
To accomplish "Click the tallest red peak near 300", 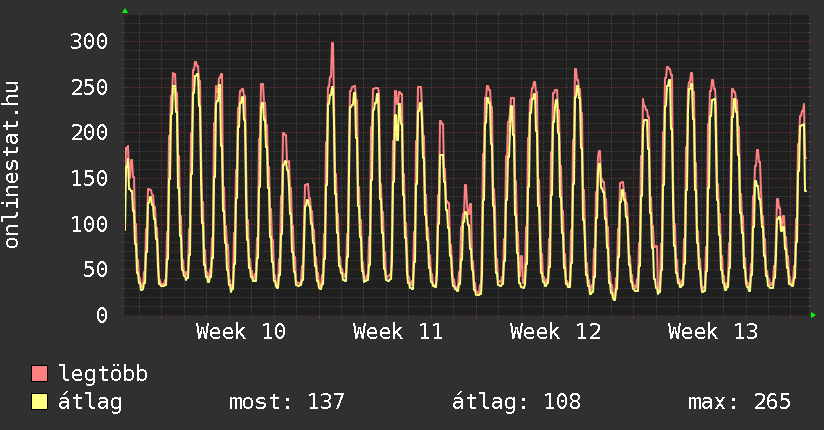I will pyautogui.click(x=332, y=45).
